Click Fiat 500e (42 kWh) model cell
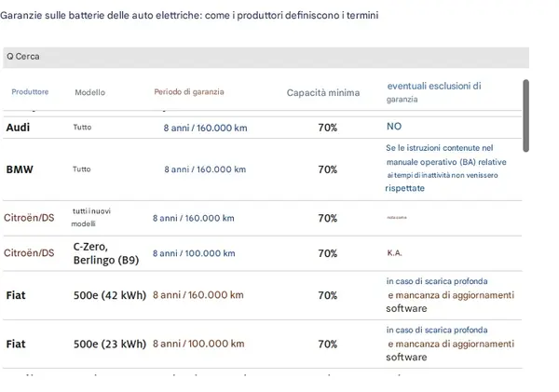 109,295
